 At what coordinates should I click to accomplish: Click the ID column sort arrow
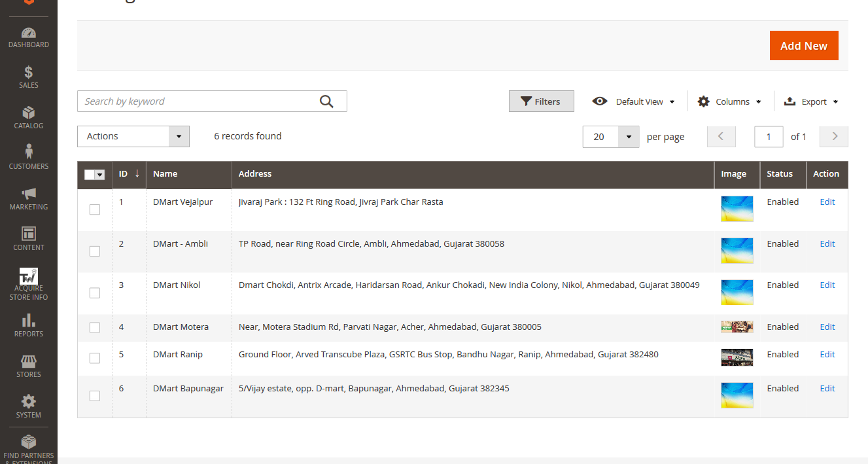click(137, 173)
